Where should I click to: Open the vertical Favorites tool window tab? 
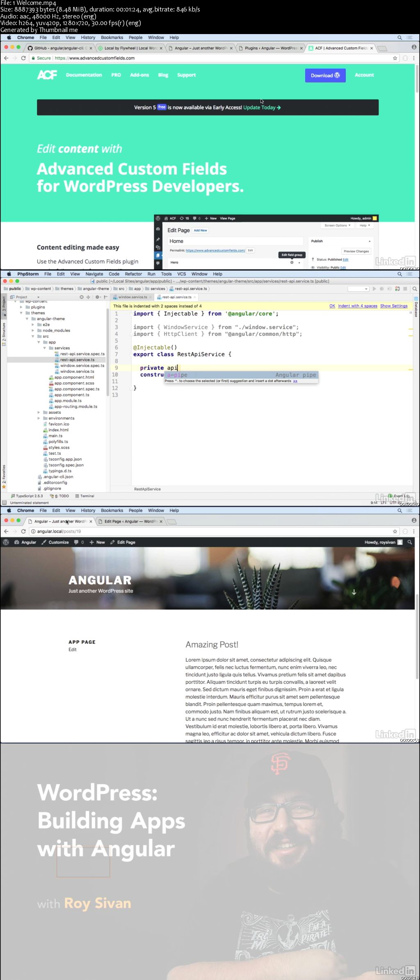coord(4,477)
